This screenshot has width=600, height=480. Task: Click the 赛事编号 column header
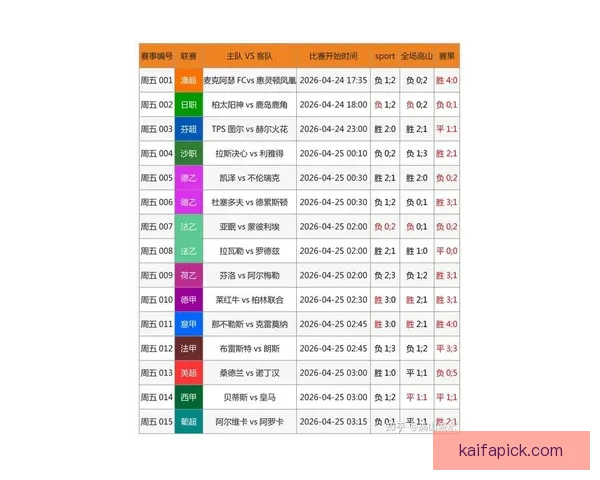coord(157,56)
